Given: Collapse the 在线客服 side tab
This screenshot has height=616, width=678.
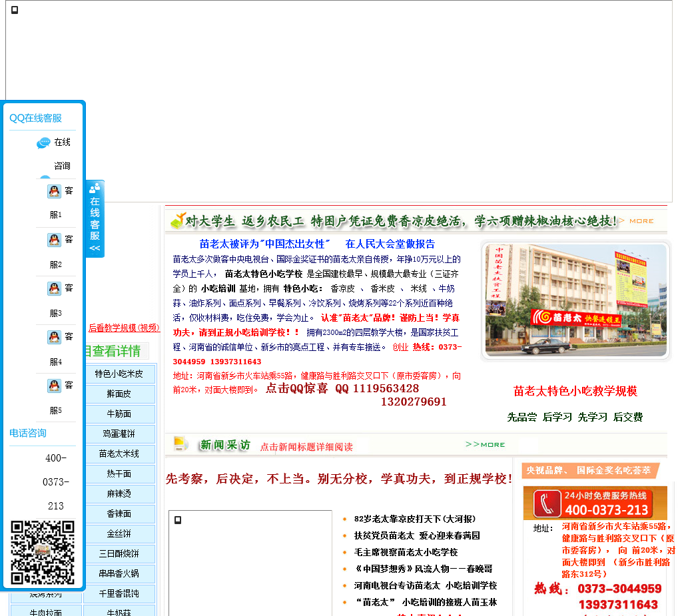Looking at the screenshot, I should (x=95, y=218).
